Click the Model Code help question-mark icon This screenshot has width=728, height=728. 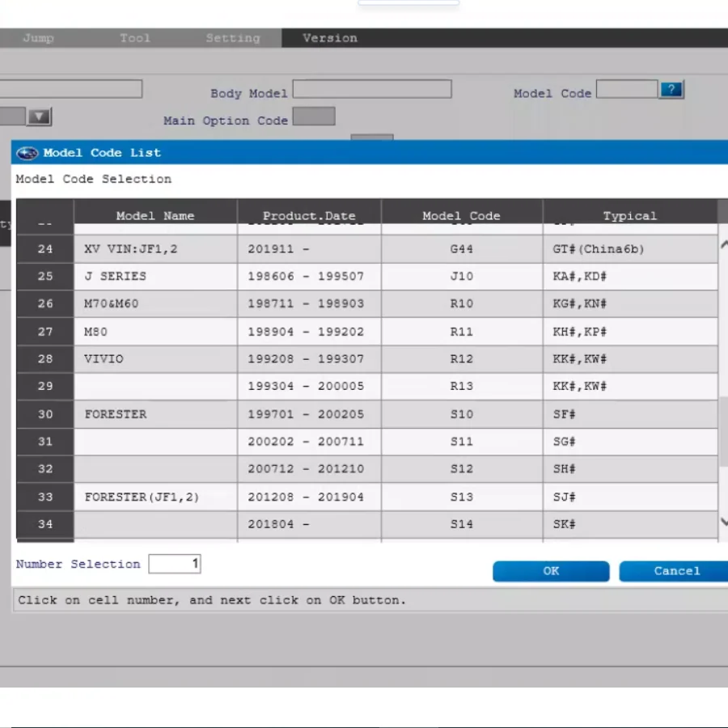click(x=671, y=89)
